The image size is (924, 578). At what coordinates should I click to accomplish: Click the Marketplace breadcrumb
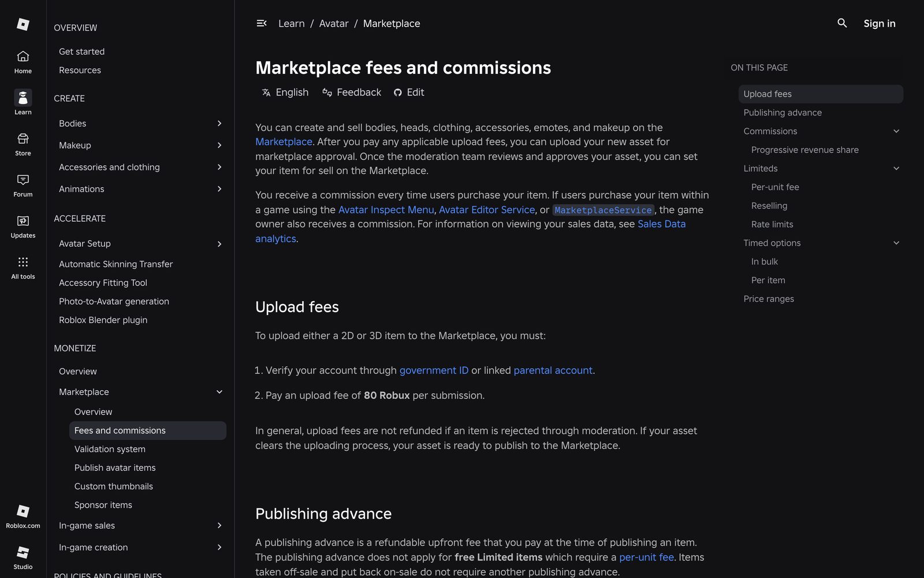click(392, 24)
